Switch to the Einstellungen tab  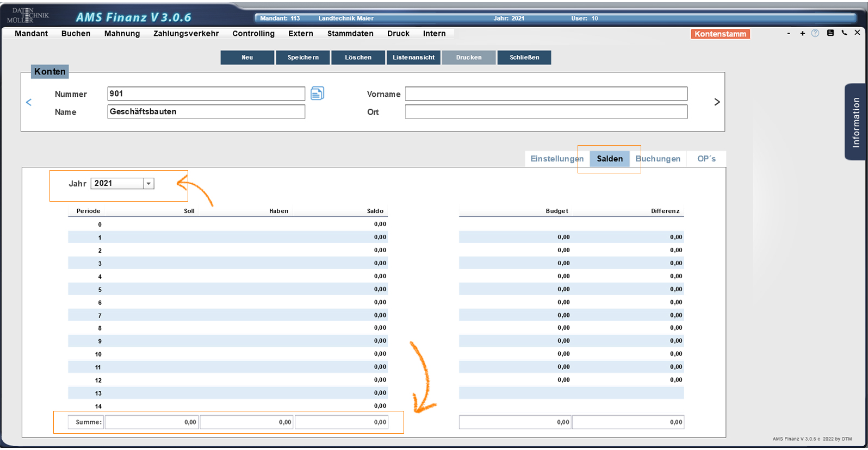click(x=556, y=159)
